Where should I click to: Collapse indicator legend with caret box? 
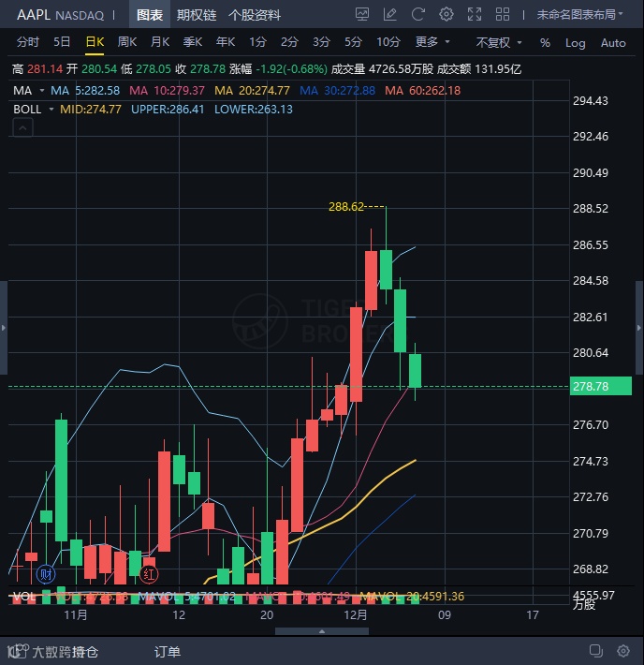(x=22, y=127)
